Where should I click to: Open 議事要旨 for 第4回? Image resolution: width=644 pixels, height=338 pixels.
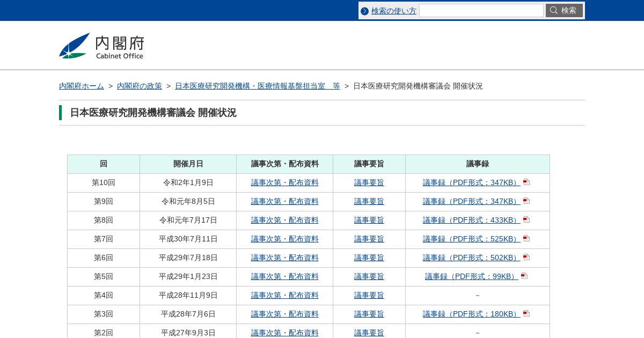pyautogui.click(x=369, y=295)
